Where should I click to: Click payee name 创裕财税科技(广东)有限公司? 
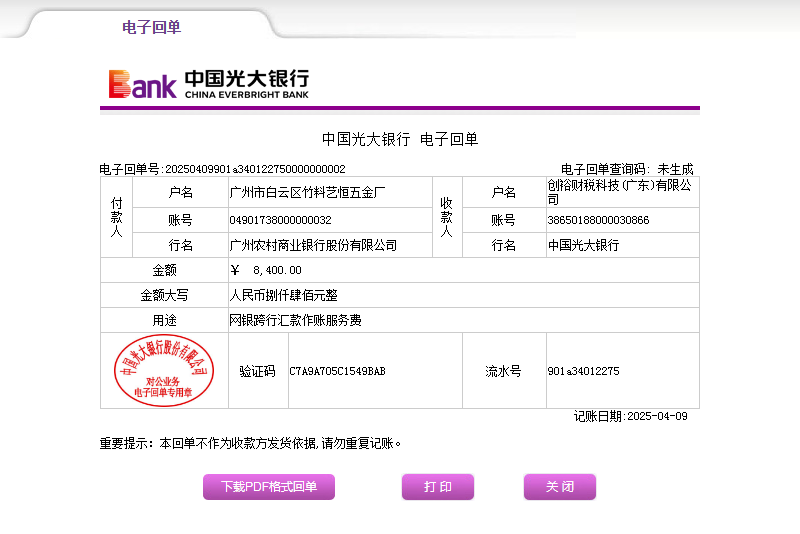click(x=619, y=192)
